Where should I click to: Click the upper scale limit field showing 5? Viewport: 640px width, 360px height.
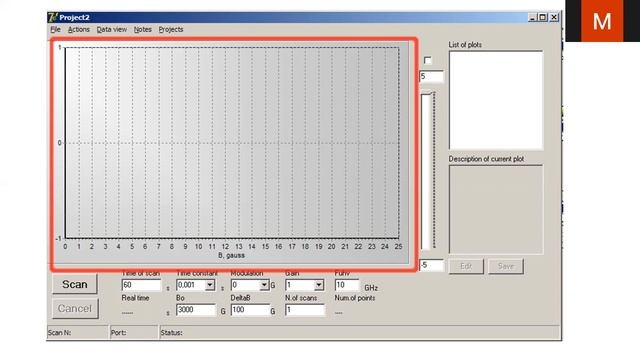tap(431, 76)
